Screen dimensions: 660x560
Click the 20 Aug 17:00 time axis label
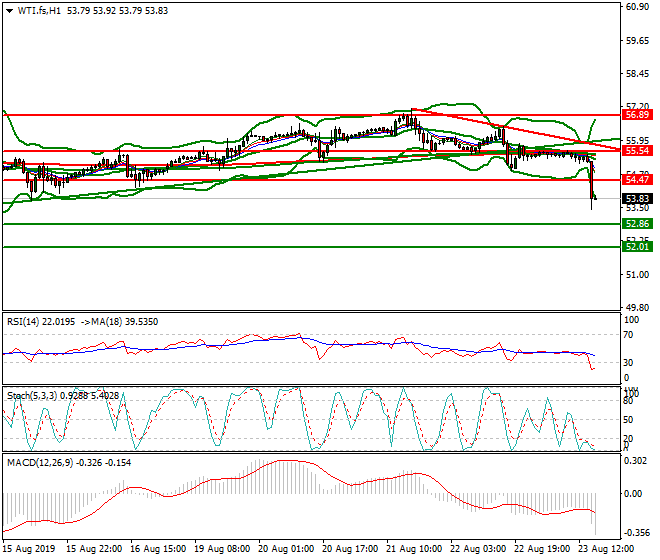(350, 549)
